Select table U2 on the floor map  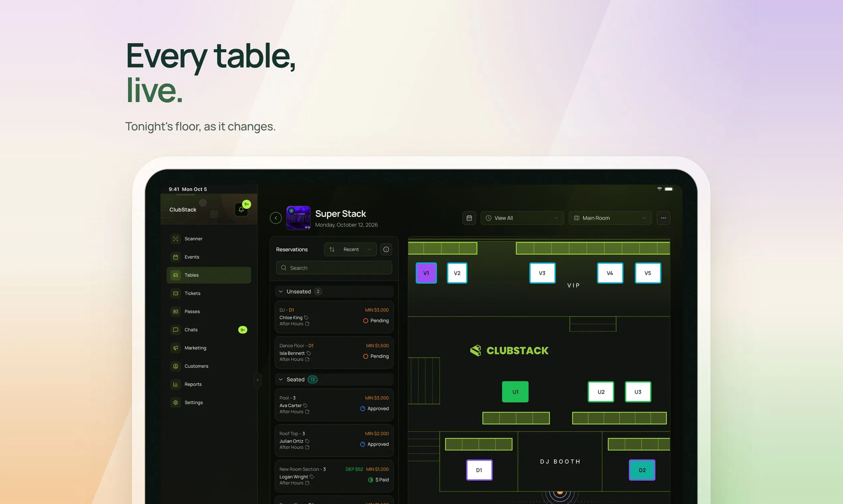point(601,392)
